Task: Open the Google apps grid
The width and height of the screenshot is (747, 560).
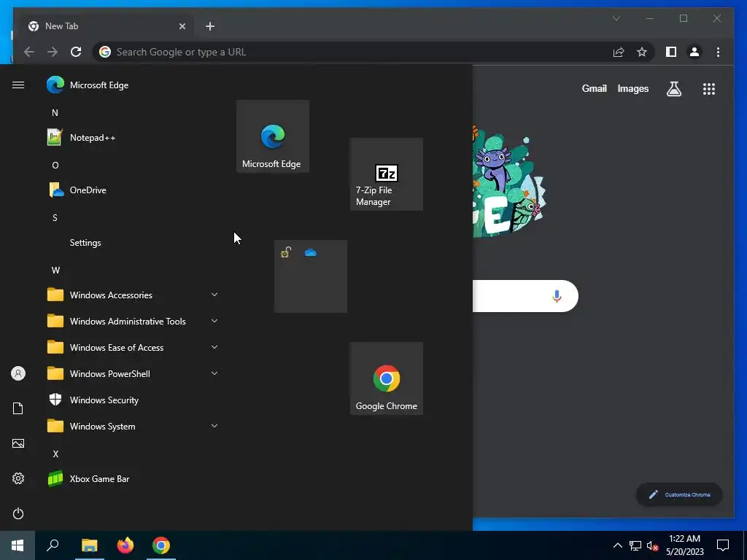Action: (709, 89)
